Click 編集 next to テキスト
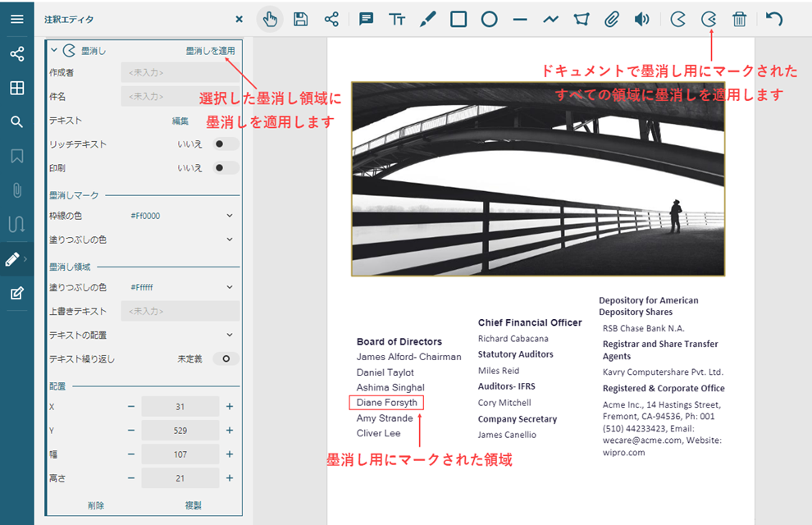This screenshot has width=812, height=525. coord(180,121)
